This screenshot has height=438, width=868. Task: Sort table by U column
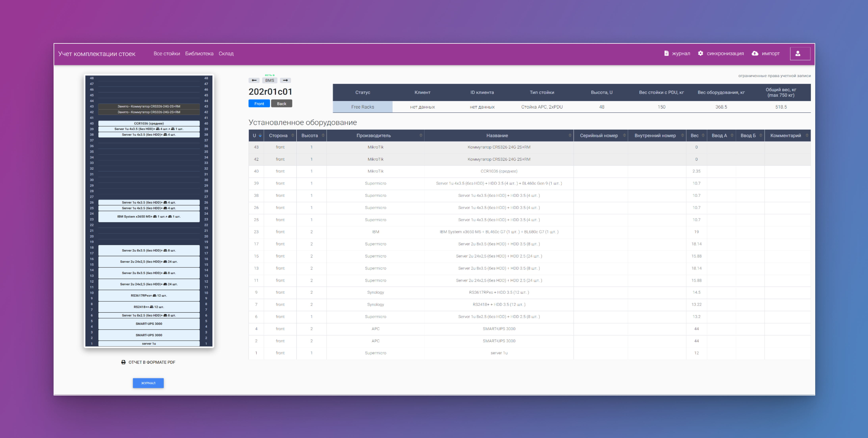coord(256,135)
